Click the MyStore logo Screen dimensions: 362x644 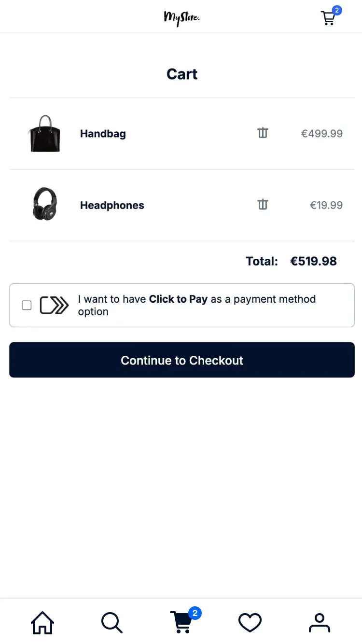tap(181, 18)
